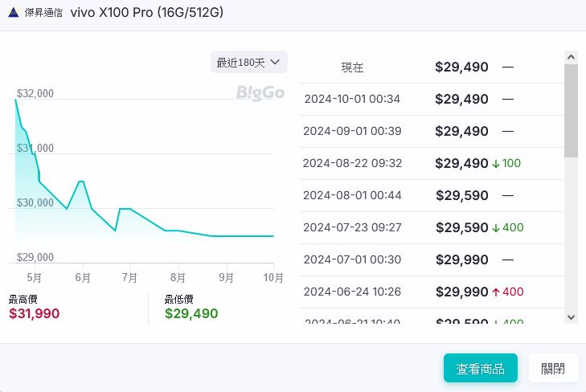Select the 2024-08-01 00:44 price entry

431,196
